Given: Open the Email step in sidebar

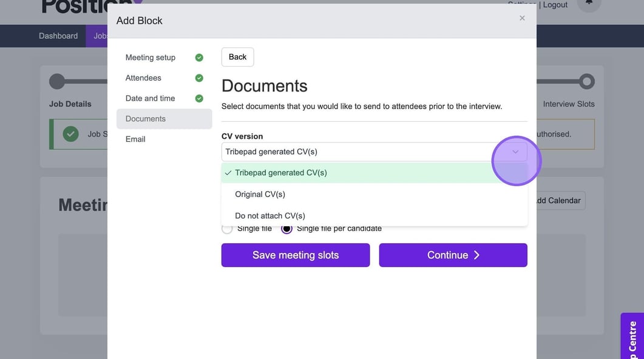Looking at the screenshot, I should click(135, 139).
